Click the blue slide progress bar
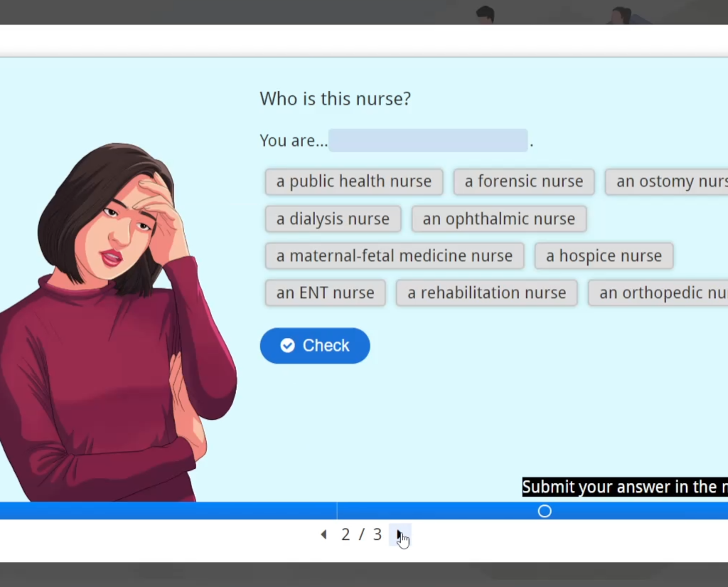This screenshot has height=587, width=728. [364, 511]
